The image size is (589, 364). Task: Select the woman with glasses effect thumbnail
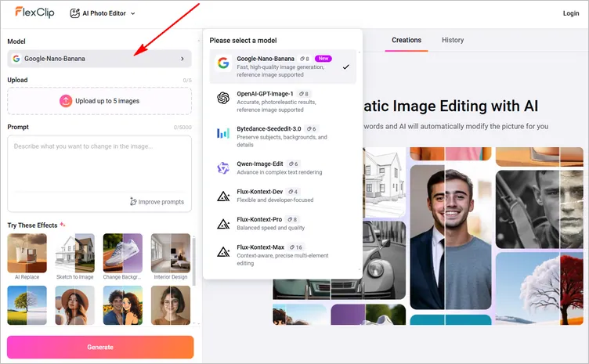pyautogui.click(x=171, y=305)
